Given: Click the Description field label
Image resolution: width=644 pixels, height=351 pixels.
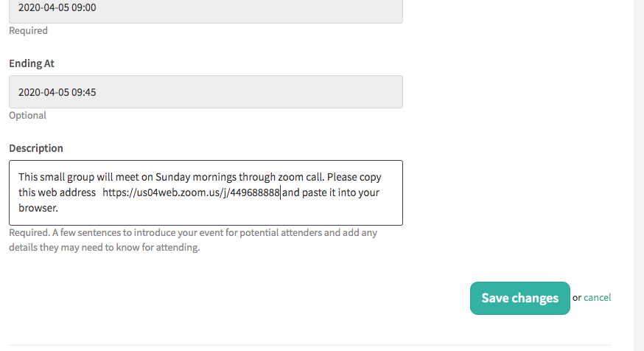Looking at the screenshot, I should coord(36,148).
